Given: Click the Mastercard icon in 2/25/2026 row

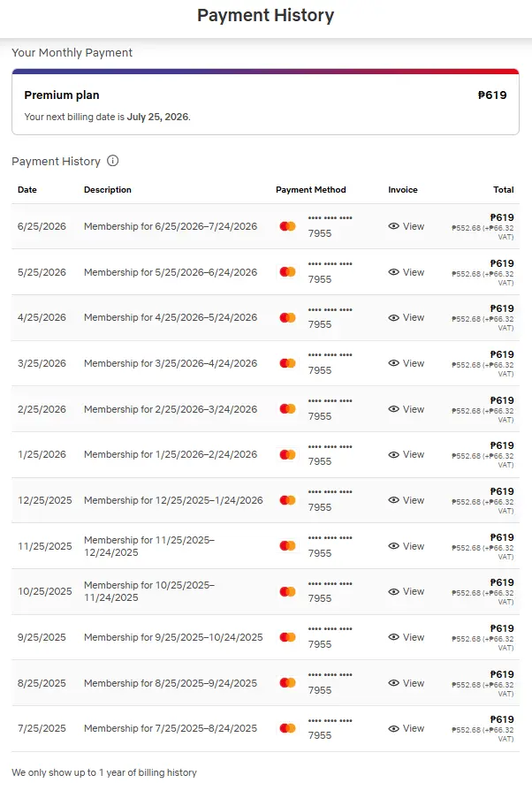Looking at the screenshot, I should [x=287, y=408].
